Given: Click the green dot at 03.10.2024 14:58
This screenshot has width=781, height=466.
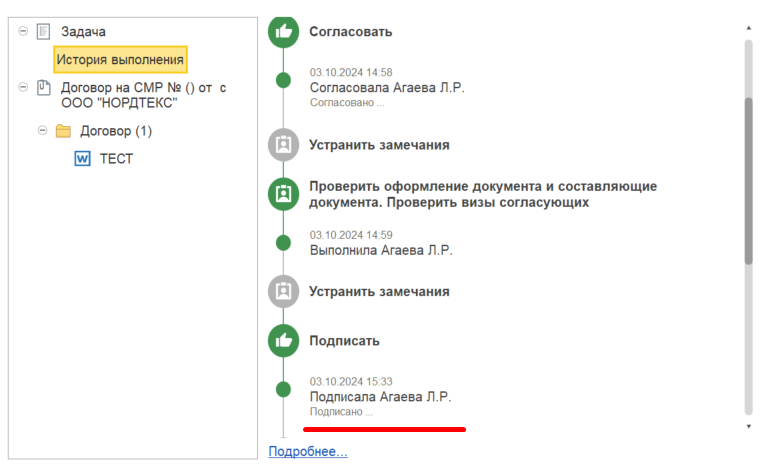Looking at the screenshot, I should point(283,80).
